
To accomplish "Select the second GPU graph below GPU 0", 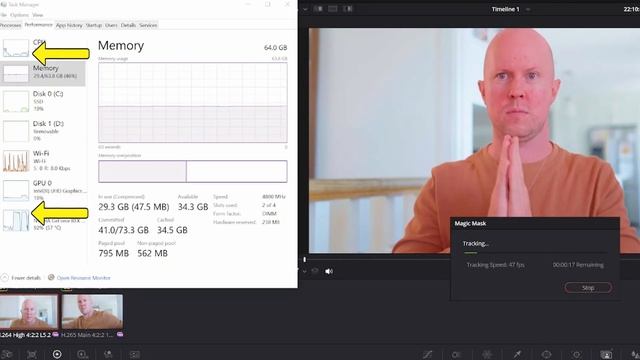I will tap(16, 220).
